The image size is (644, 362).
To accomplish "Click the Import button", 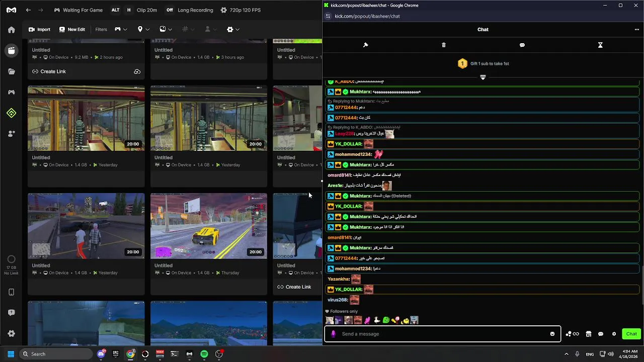I will click(x=39, y=29).
